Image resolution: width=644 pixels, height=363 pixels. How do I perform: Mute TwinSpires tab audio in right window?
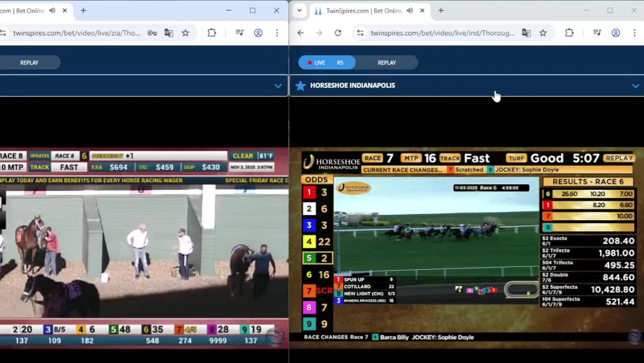click(x=410, y=11)
